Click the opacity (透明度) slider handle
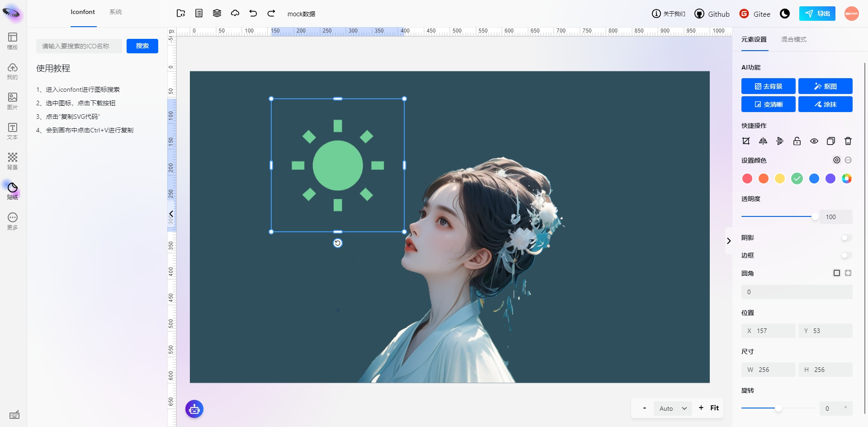 click(815, 216)
